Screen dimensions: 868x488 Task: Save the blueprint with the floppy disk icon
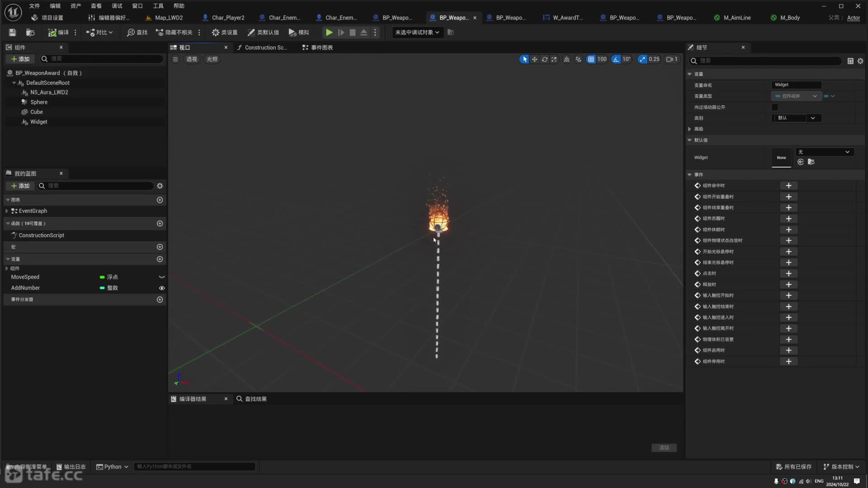click(x=12, y=33)
